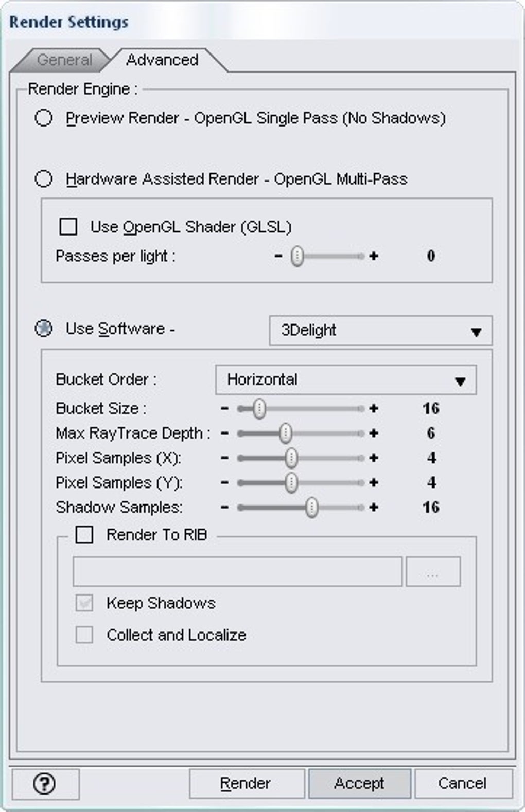
Task: Expand the Bucket Order Horizontal dropdown
Action: pos(345,381)
